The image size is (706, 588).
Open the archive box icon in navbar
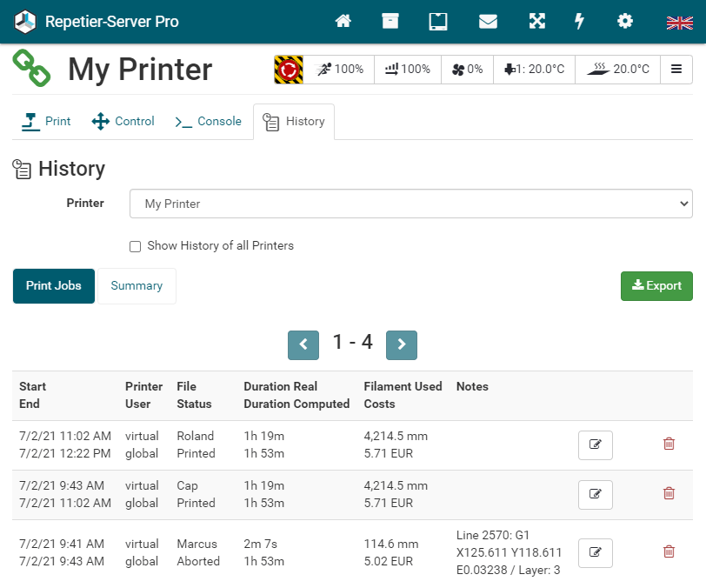pos(390,21)
